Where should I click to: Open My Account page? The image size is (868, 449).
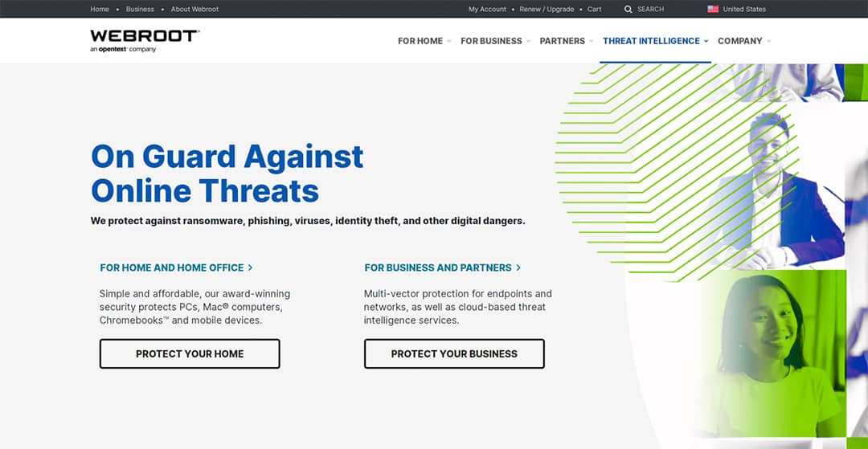[487, 10]
